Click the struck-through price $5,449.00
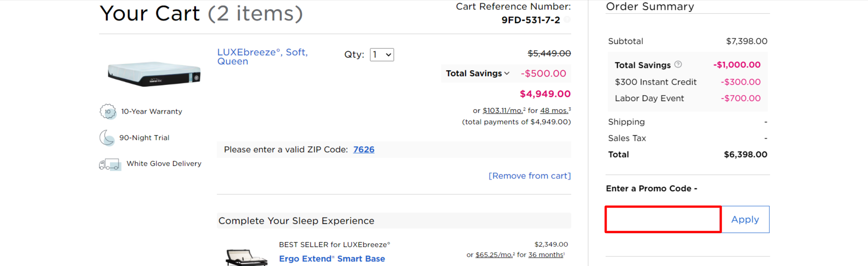Screen dimensions: 868x266 pyautogui.click(x=549, y=53)
